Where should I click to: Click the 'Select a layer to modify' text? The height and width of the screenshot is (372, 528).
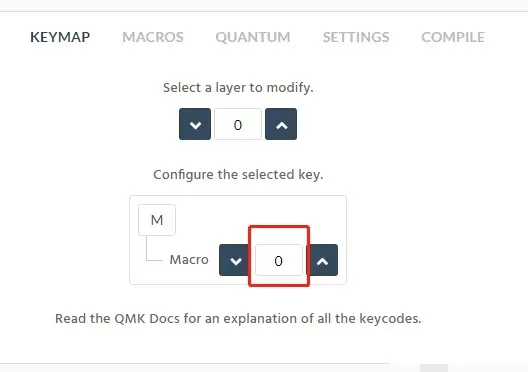click(238, 88)
